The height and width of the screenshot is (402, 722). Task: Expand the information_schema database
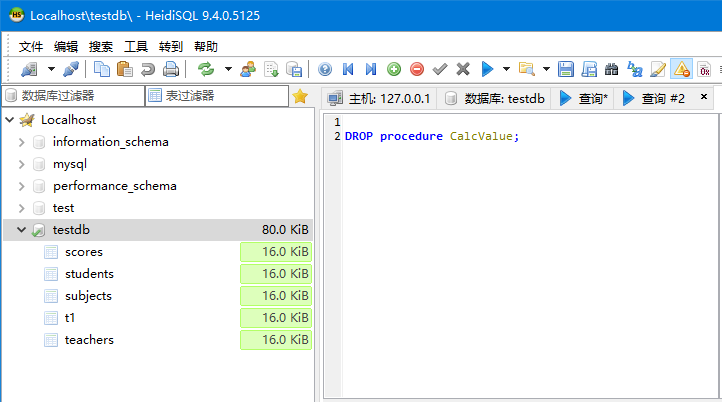click(22, 142)
